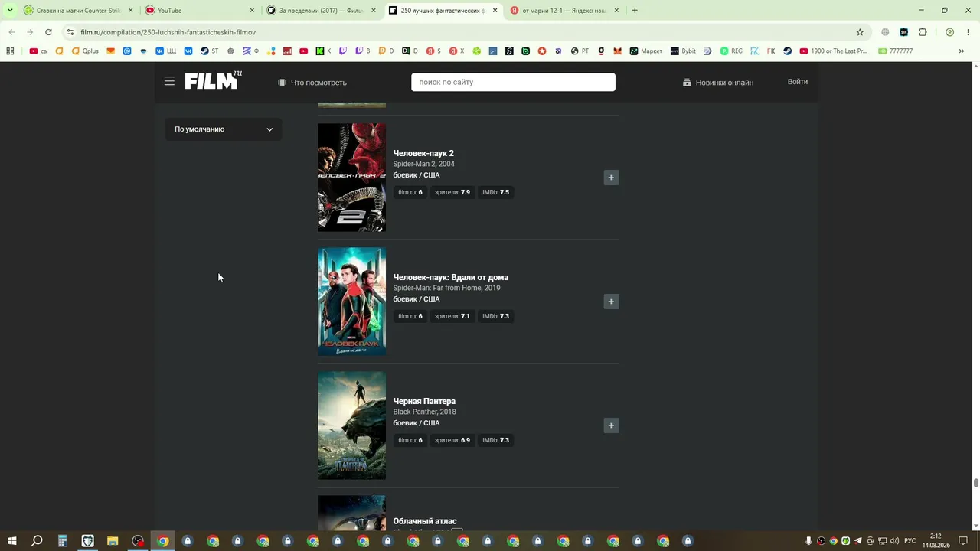Viewport: 980px width, 551px height.
Task: Go to the FILM.ru logo homepage
Action: coord(213,80)
